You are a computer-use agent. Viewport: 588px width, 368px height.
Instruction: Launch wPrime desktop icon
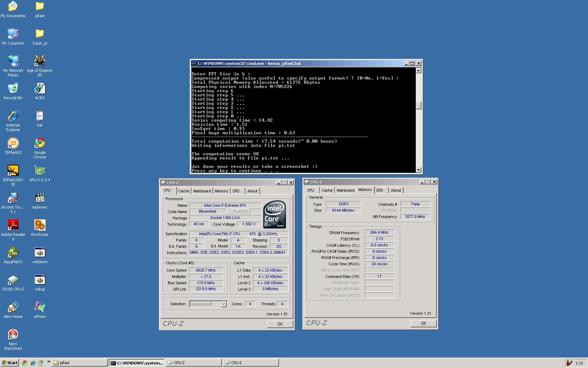click(x=40, y=310)
